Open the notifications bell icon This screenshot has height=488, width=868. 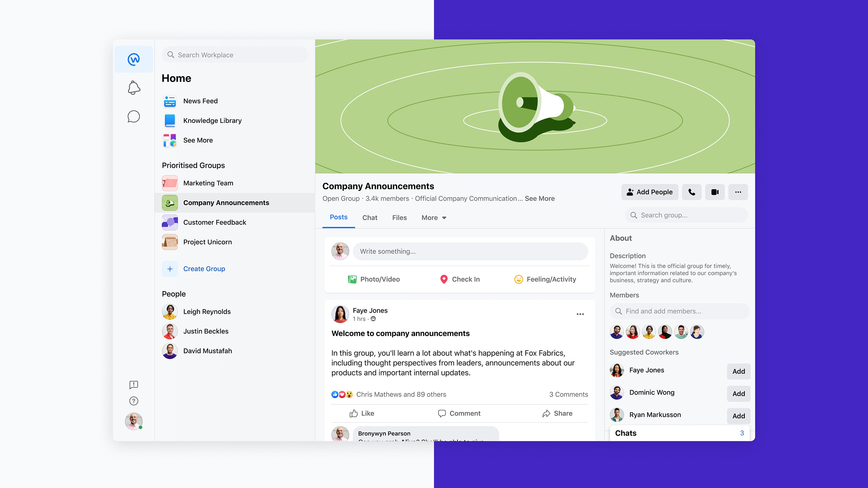coord(134,88)
